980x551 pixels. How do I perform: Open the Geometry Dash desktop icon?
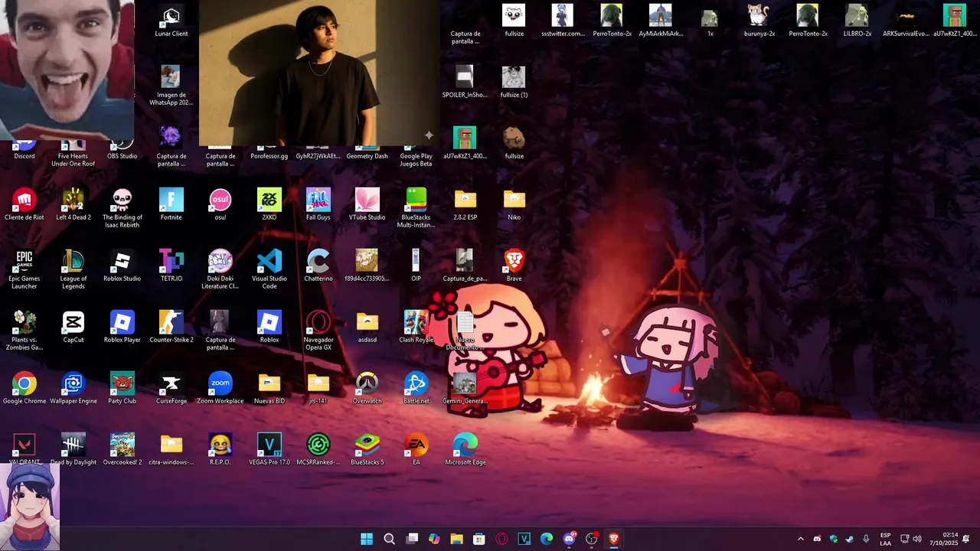tap(367, 152)
